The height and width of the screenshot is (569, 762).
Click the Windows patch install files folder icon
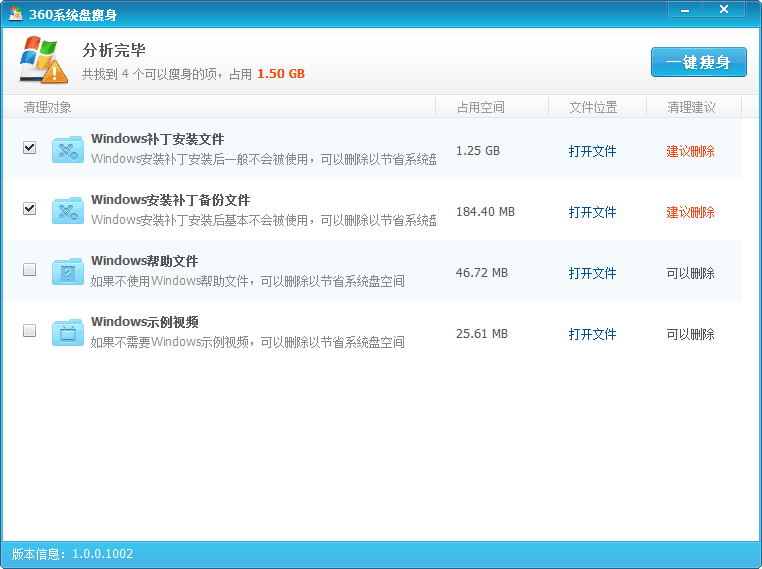pyautogui.click(x=67, y=151)
